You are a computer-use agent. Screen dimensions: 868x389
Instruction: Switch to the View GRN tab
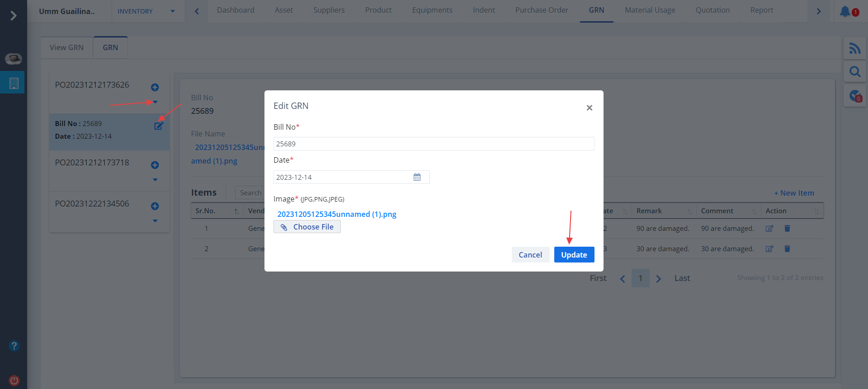[66, 47]
